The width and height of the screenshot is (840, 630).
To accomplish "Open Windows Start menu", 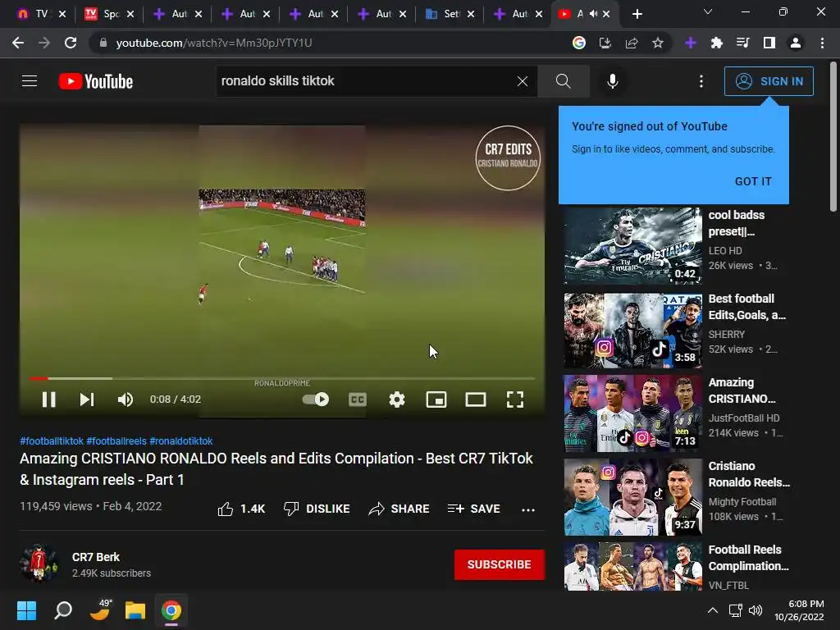I will 27,610.
